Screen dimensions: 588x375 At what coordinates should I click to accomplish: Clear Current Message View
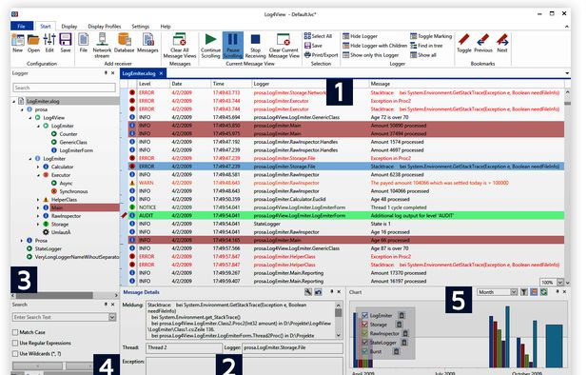tap(284, 46)
